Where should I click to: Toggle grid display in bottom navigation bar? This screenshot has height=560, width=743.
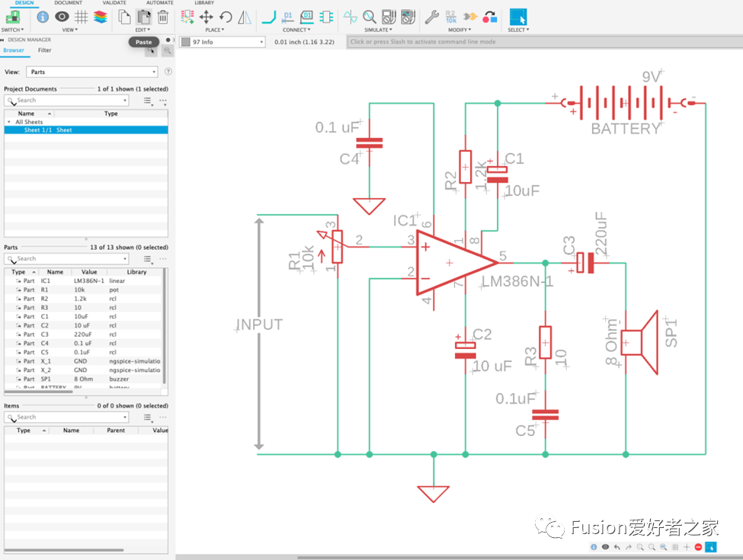pyautogui.click(x=675, y=547)
